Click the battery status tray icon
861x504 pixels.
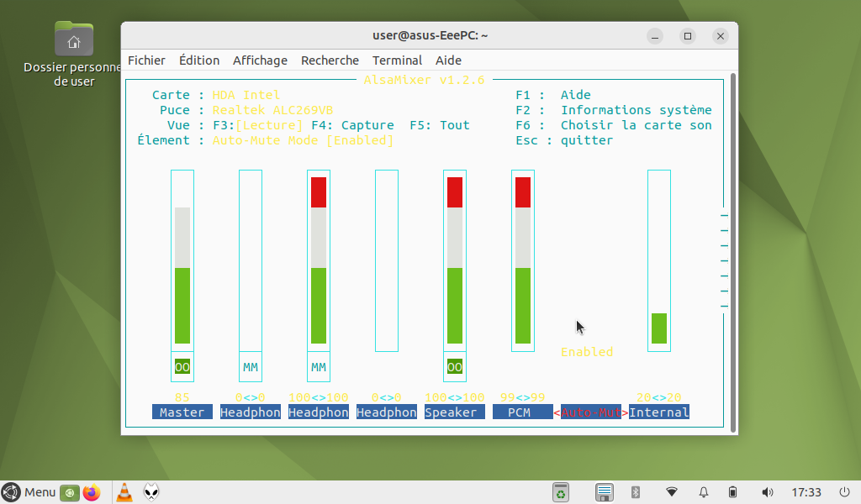pyautogui.click(x=732, y=492)
